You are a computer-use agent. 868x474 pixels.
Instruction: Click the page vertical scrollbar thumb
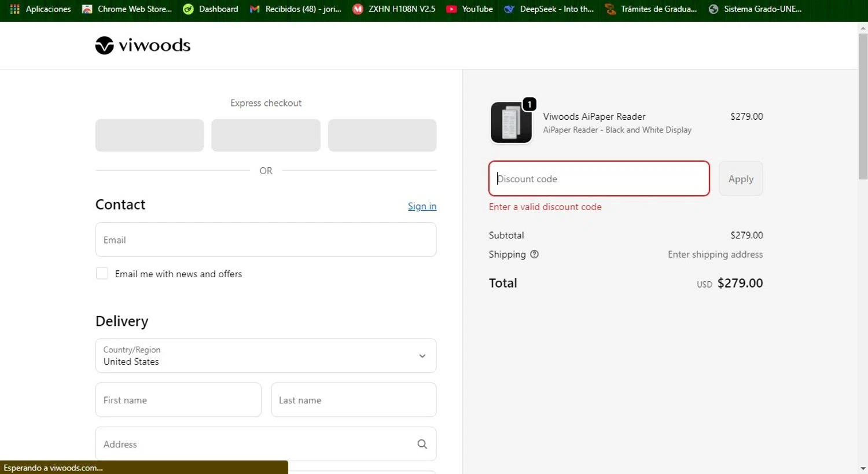[863, 107]
